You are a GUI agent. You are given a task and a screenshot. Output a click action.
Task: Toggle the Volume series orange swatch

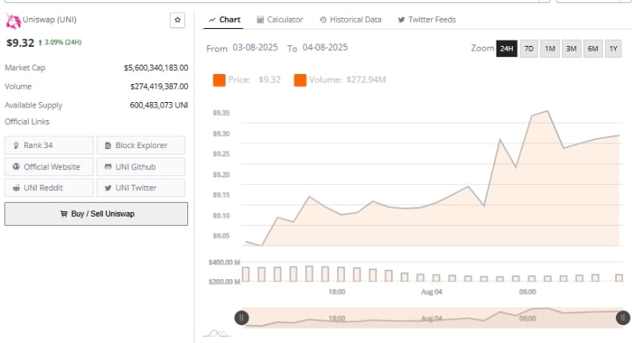tap(300, 80)
